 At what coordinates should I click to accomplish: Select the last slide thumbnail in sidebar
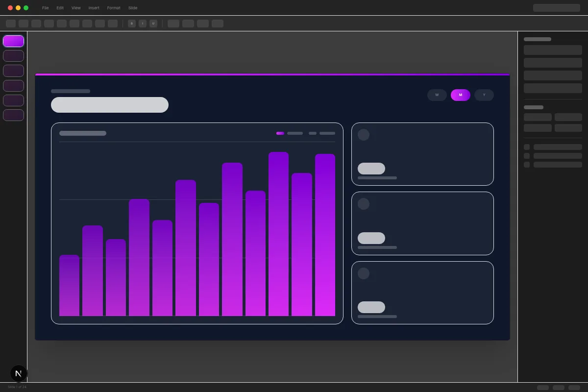pyautogui.click(x=13, y=115)
